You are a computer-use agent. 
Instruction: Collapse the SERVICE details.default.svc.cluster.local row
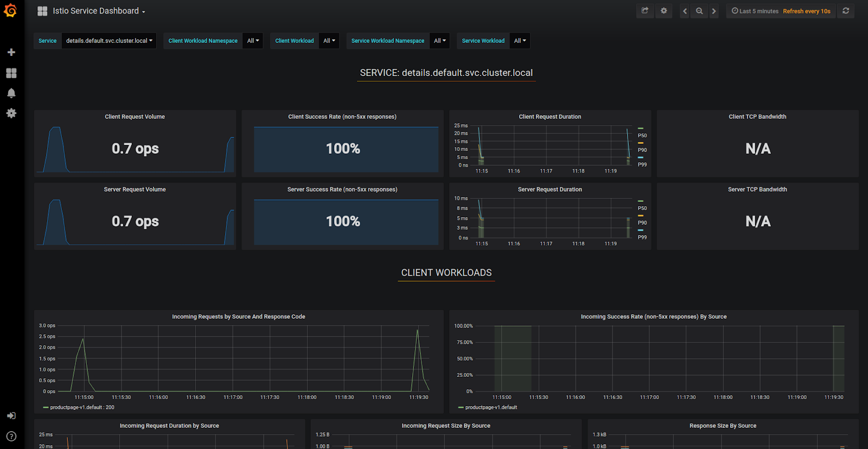[x=446, y=73]
